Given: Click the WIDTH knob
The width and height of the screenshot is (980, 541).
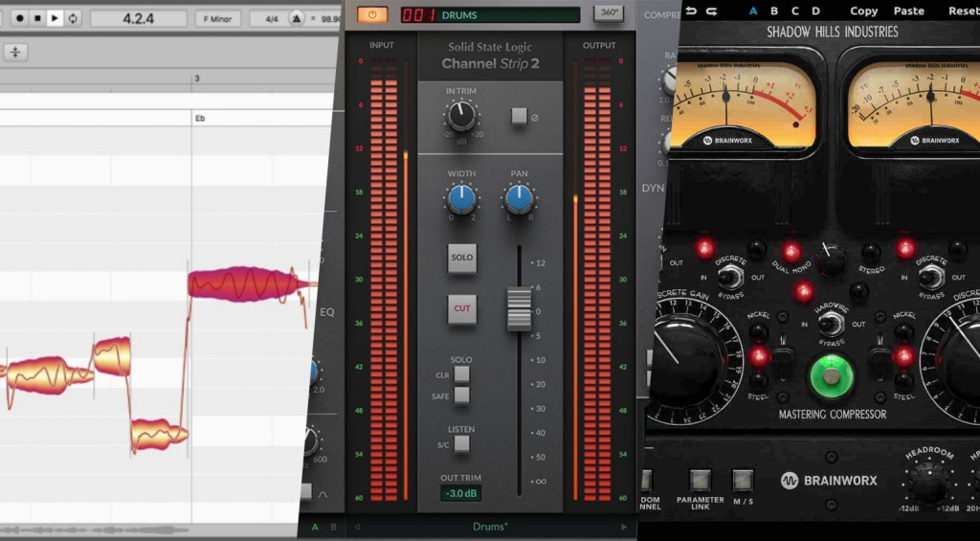Looking at the screenshot, I should (461, 198).
